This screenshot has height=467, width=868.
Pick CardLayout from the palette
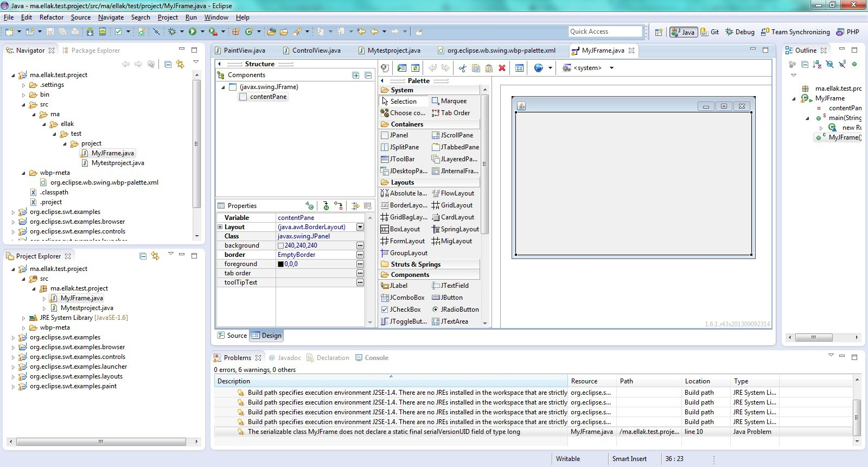(453, 217)
